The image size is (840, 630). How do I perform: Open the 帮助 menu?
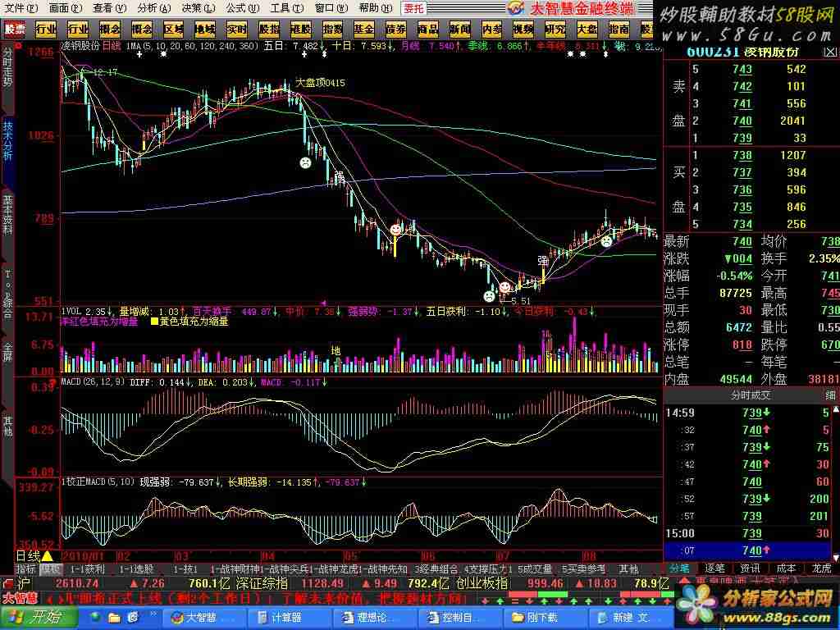(x=376, y=8)
